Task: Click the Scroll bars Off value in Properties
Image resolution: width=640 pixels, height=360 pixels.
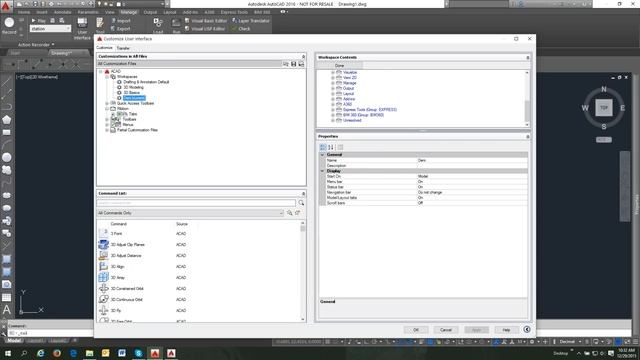Action: (472, 203)
